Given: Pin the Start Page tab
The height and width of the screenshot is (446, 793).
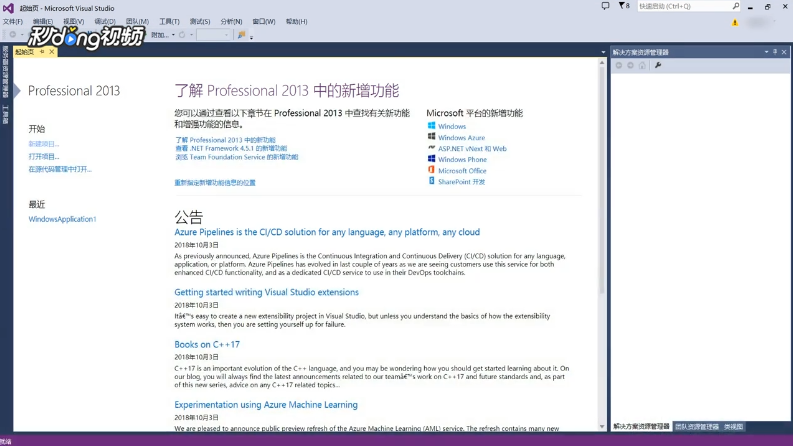Looking at the screenshot, I should 42,52.
